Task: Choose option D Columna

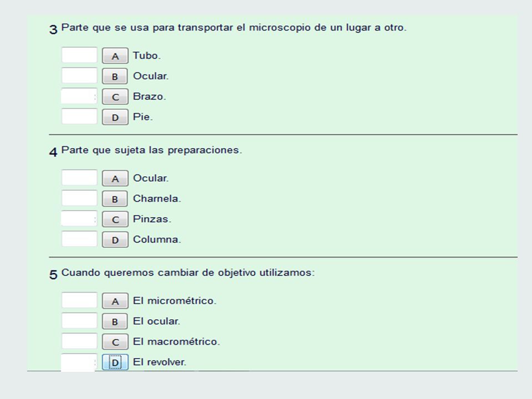Action: (x=115, y=239)
